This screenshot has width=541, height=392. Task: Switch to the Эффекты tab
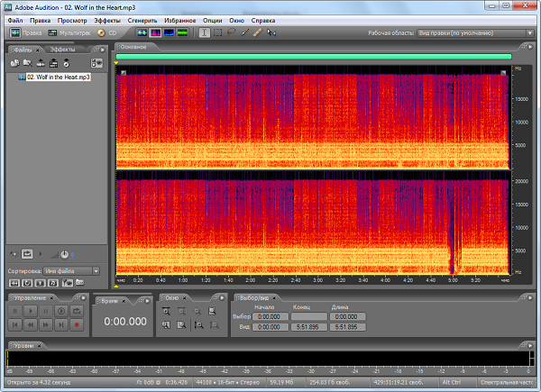click(62, 48)
